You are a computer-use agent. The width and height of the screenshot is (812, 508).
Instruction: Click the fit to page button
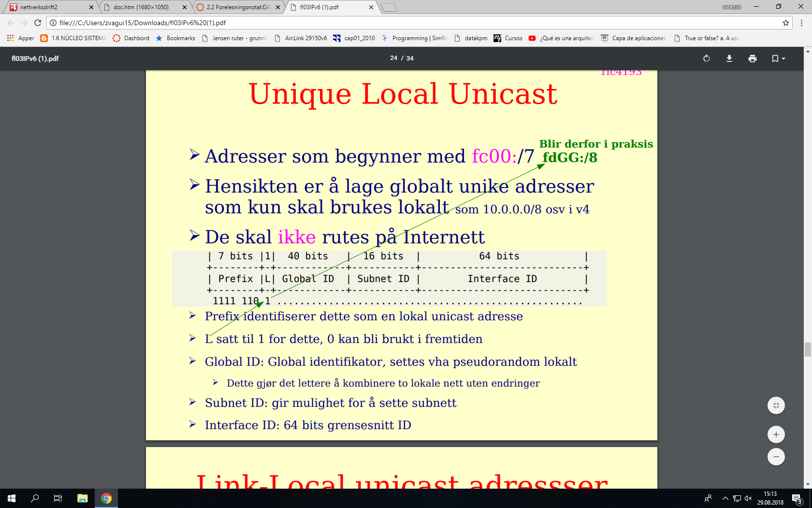tap(776, 405)
